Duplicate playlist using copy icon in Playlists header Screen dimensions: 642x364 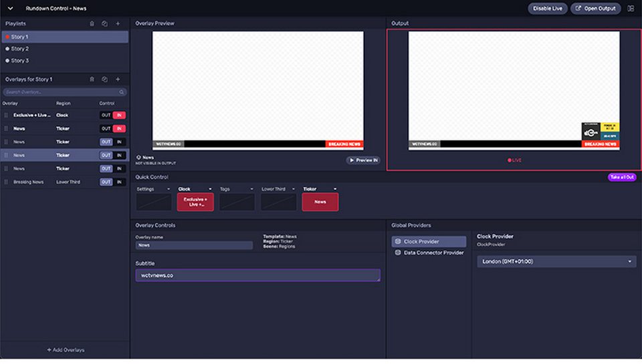pyautogui.click(x=104, y=24)
